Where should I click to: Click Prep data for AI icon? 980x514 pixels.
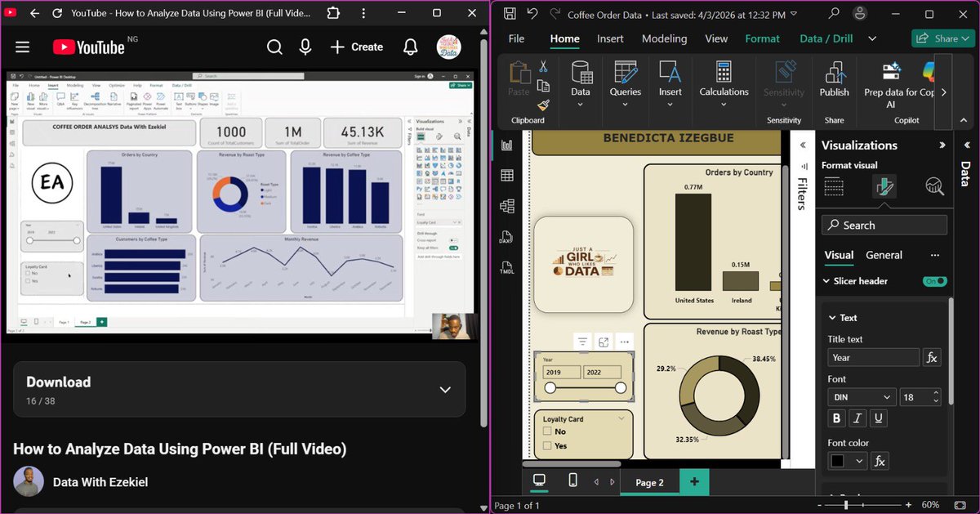pyautogui.click(x=891, y=72)
